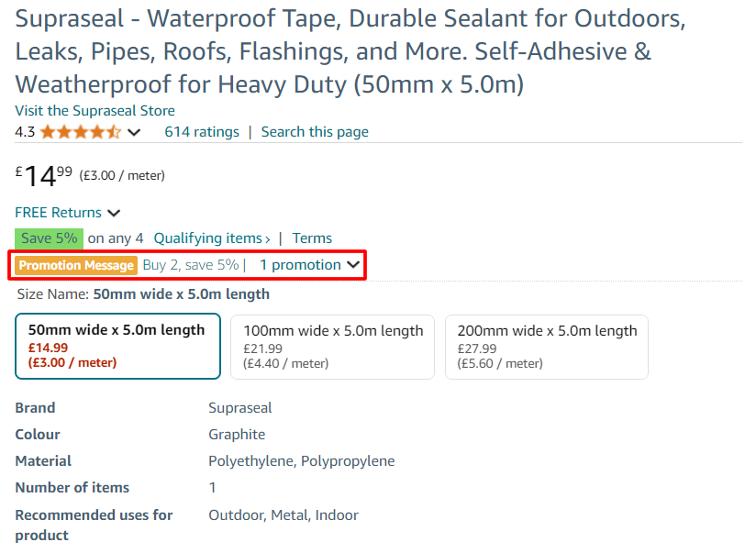Click the Buy 2, save 5% text
The height and width of the screenshot is (553, 756).
190,265
